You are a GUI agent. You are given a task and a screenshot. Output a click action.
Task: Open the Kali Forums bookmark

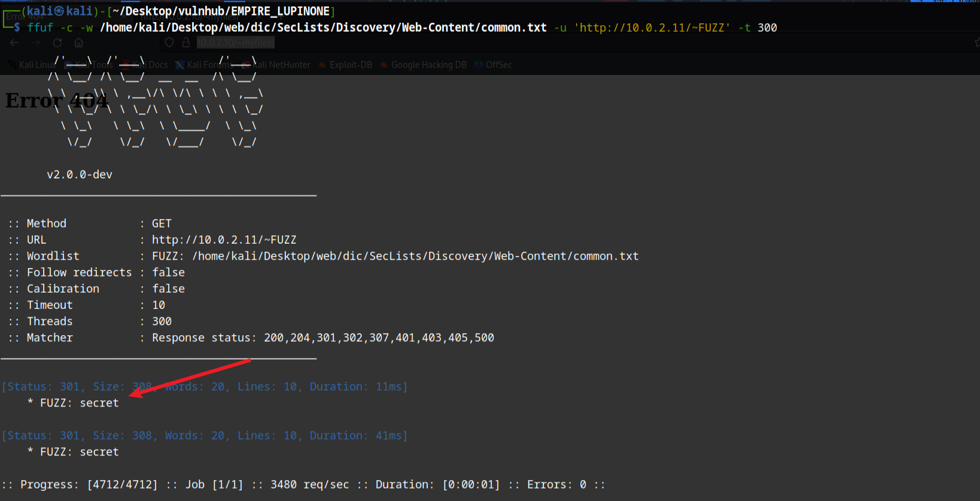[x=206, y=65]
